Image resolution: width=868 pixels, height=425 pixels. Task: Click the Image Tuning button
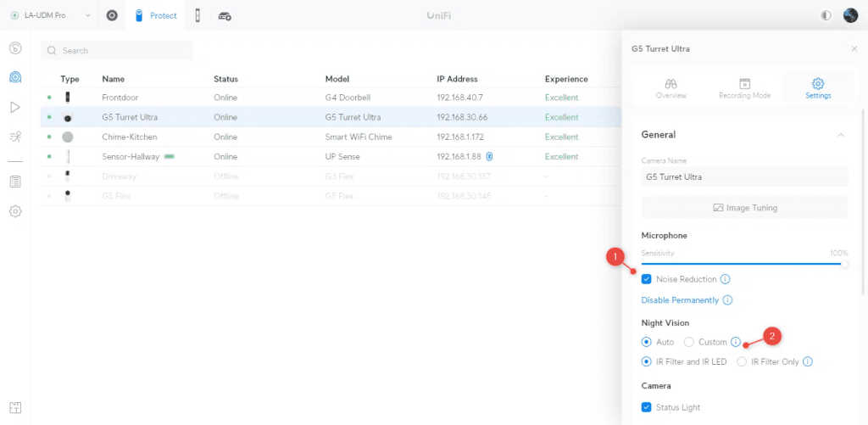coord(744,207)
